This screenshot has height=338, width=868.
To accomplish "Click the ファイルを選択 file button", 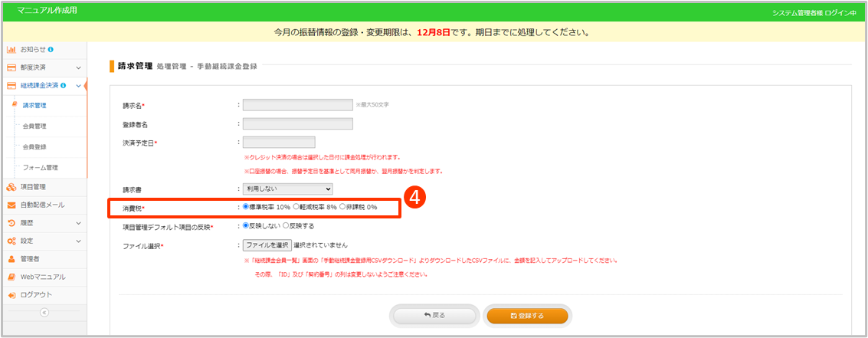I will (267, 245).
